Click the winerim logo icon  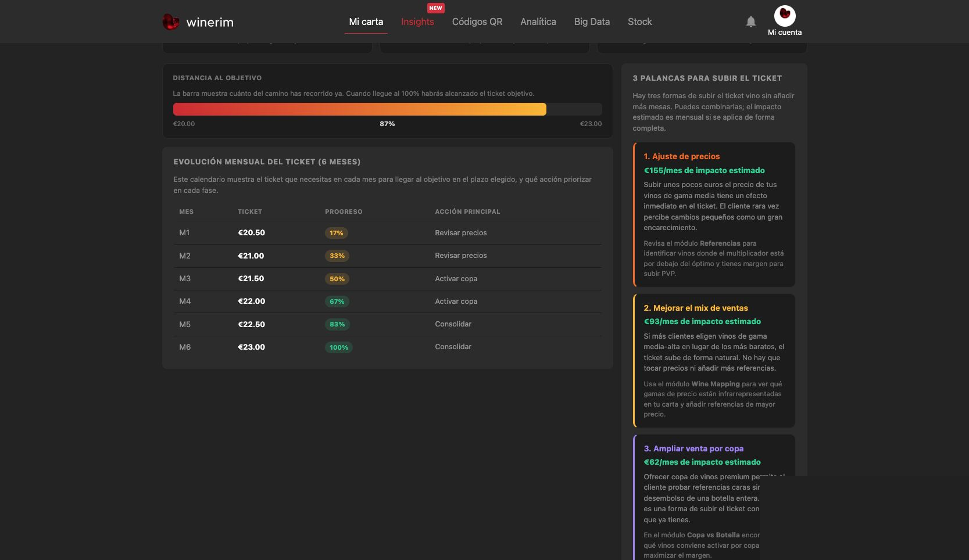170,22
